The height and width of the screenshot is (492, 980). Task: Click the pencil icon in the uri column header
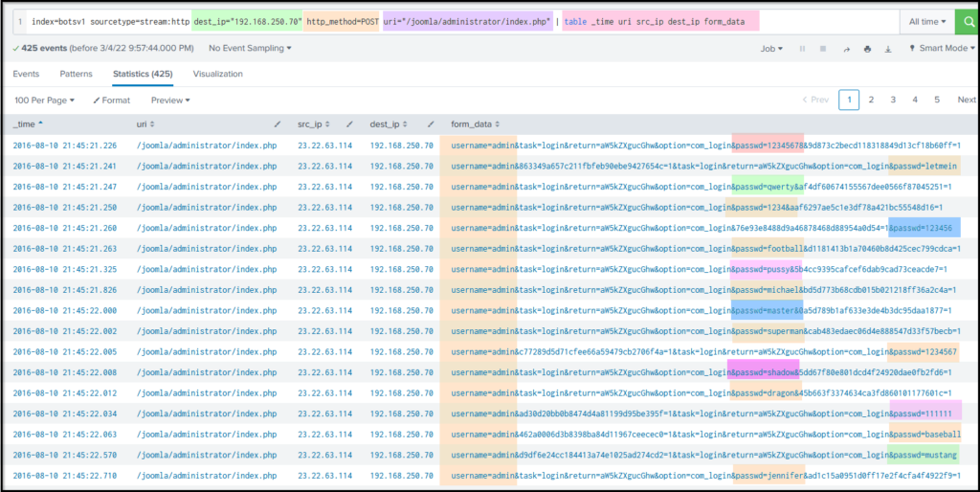278,124
